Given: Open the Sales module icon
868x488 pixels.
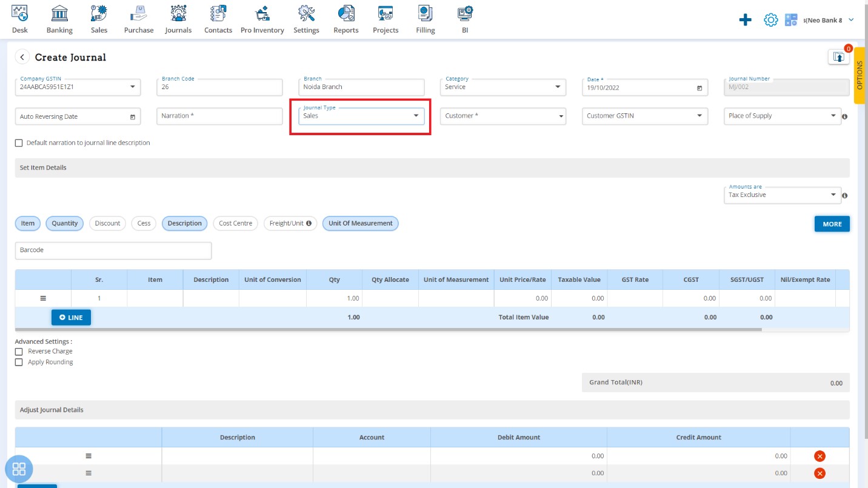Looking at the screenshot, I should (x=99, y=13).
